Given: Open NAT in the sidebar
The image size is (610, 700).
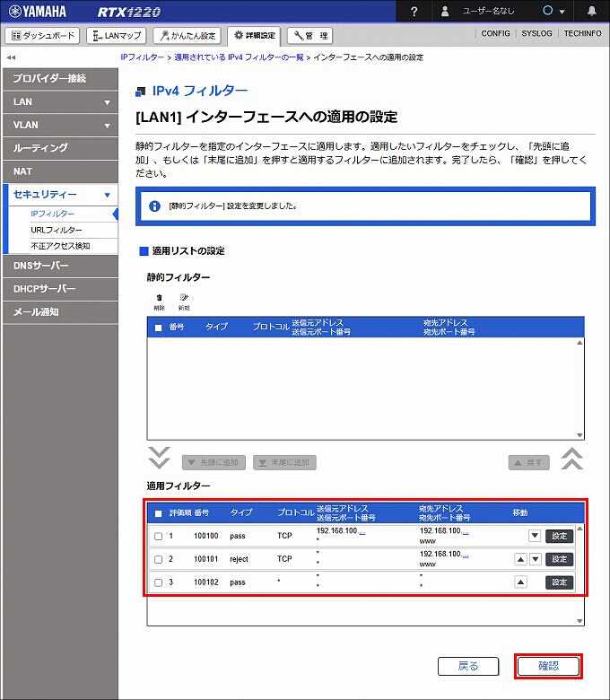Looking at the screenshot, I should [x=60, y=171].
